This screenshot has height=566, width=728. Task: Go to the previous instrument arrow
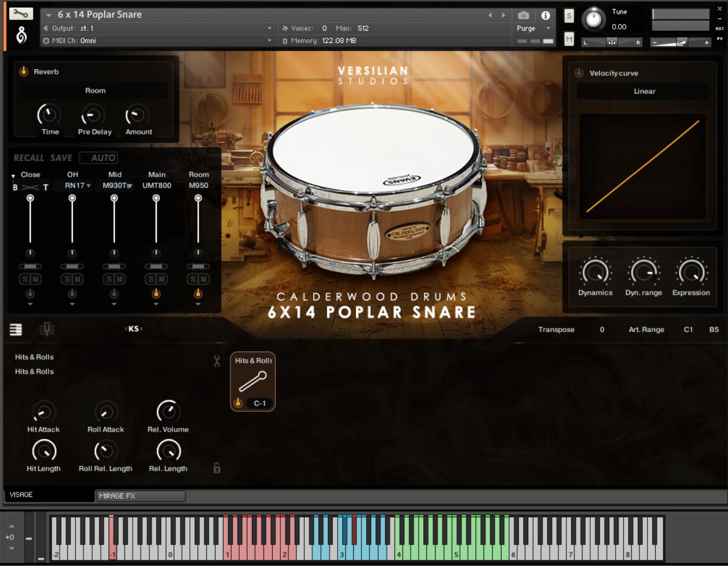(490, 15)
